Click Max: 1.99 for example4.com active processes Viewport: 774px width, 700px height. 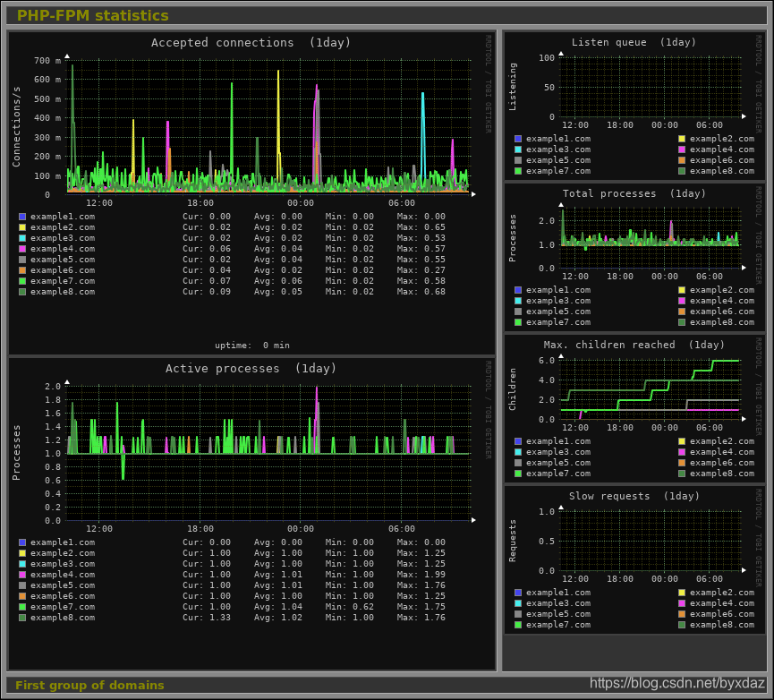[x=421, y=575]
